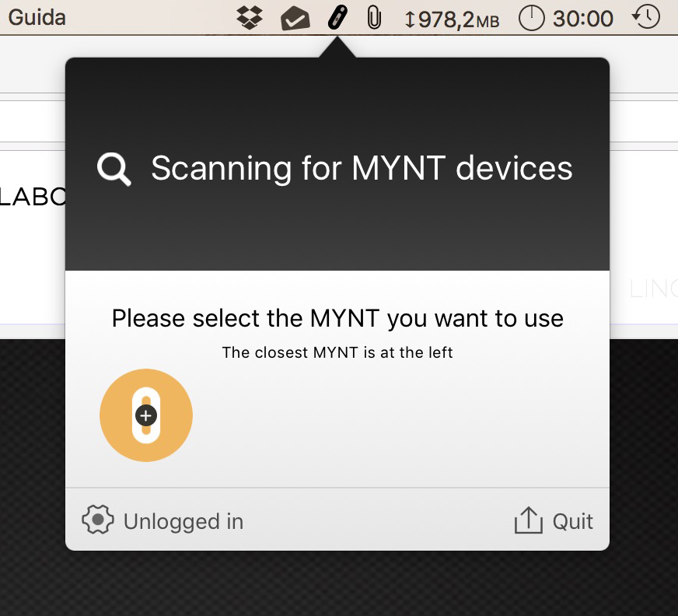Open the Guida menu
Viewport: 678px width, 616px height.
(x=37, y=17)
